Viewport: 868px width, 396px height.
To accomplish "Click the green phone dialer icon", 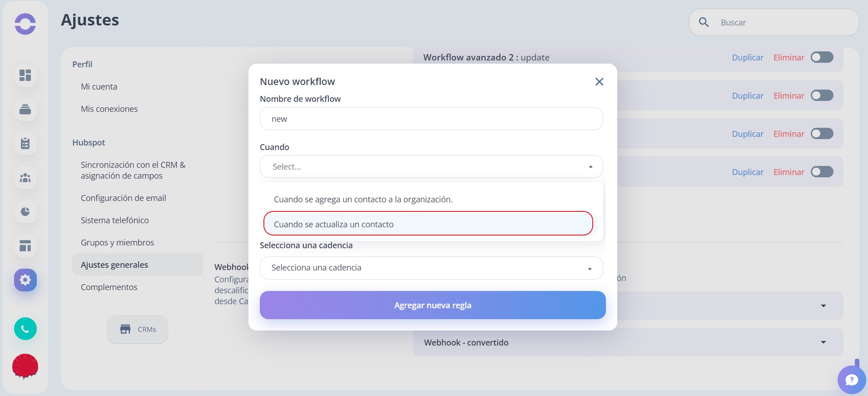I will [x=25, y=329].
